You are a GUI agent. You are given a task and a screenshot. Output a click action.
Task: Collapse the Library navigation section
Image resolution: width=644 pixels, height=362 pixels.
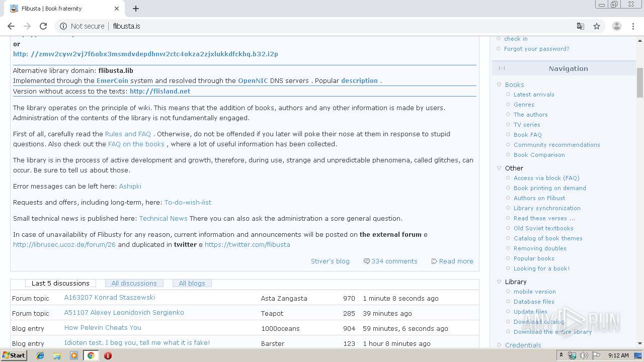(x=499, y=282)
